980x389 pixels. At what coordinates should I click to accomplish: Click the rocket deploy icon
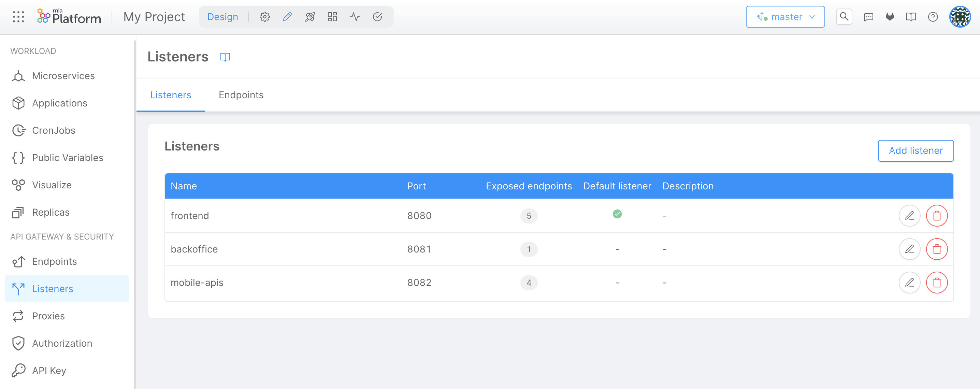tap(310, 17)
